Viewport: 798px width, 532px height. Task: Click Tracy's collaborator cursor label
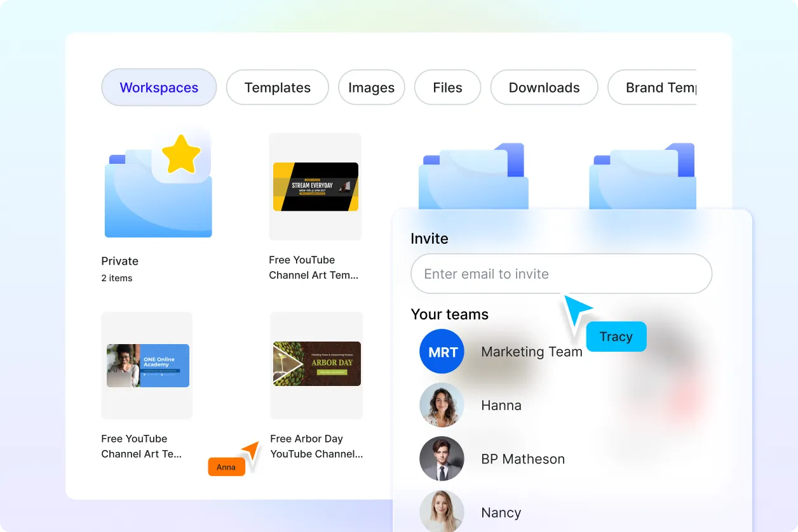click(616, 336)
